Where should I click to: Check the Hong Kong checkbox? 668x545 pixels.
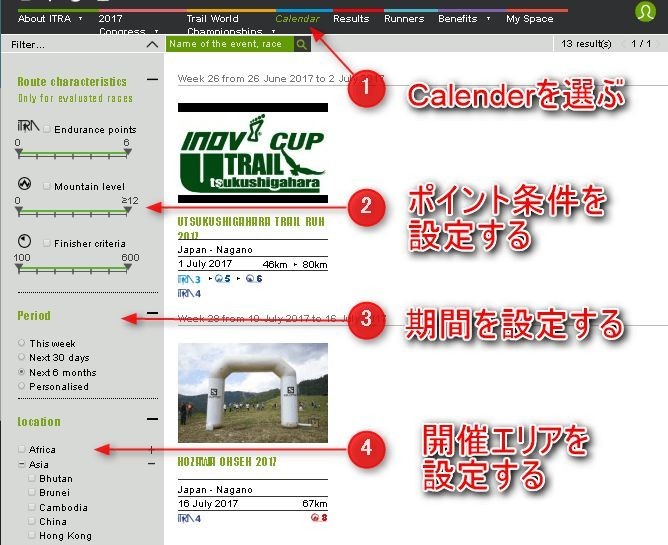[32, 535]
